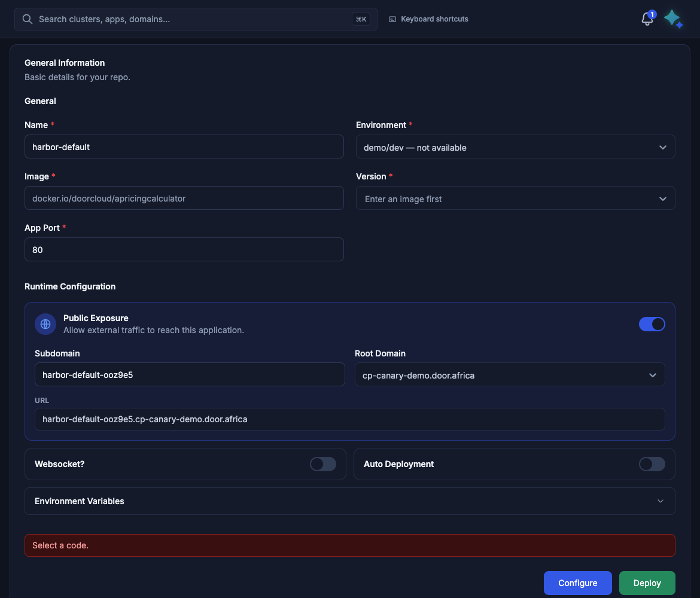Turn on Auto Deployment switch
Viewport: 700px width, 598px height.
tap(652, 464)
